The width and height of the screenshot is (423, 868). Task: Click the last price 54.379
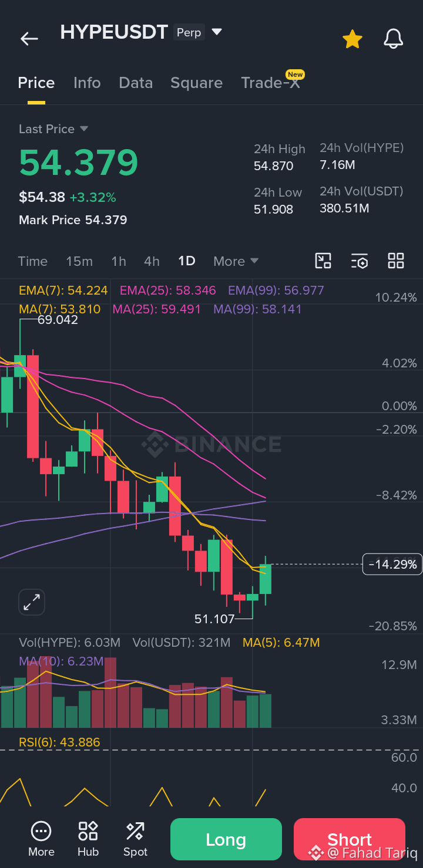[x=79, y=162]
